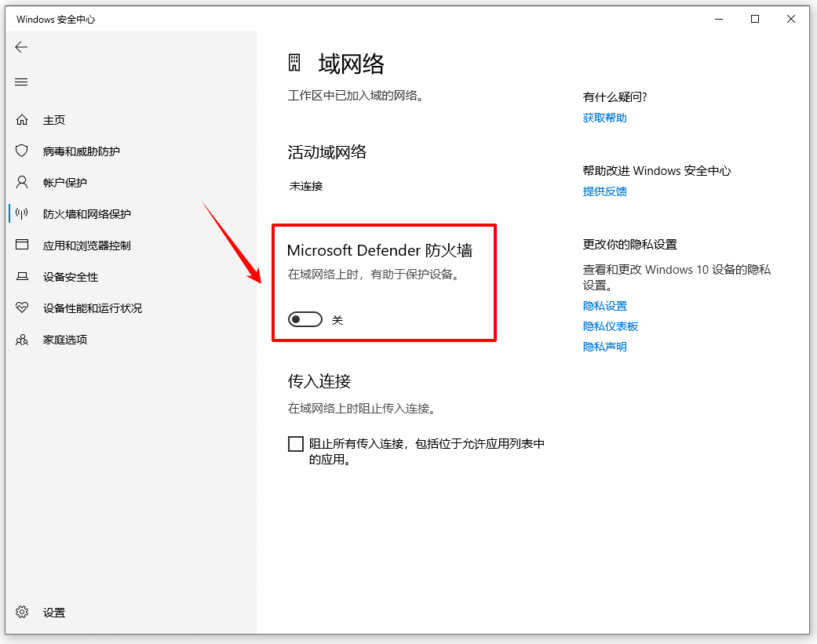This screenshot has width=817, height=644.
Task: Click the 有什么疑问? heading
Action: [x=615, y=96]
